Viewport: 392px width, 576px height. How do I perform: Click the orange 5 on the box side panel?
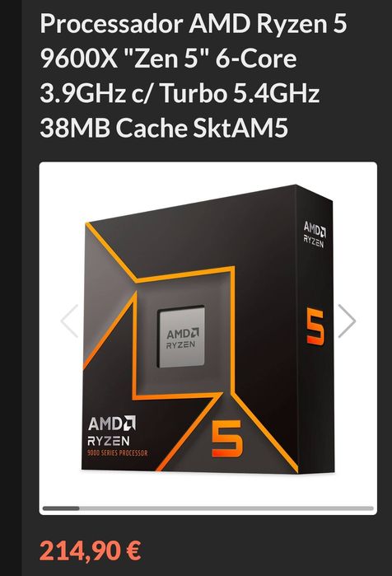coord(315,327)
